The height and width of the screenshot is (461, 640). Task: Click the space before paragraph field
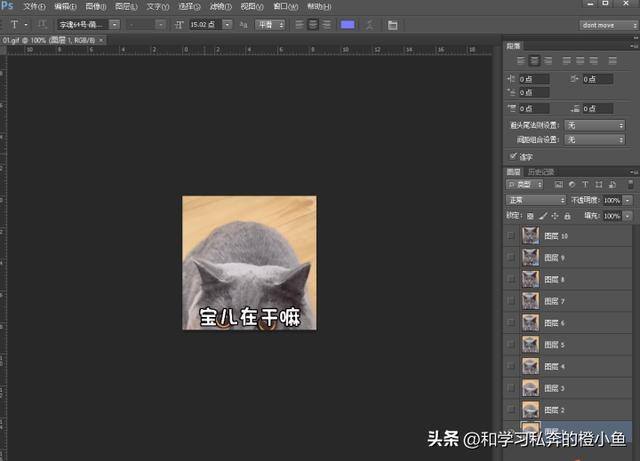[x=533, y=109]
